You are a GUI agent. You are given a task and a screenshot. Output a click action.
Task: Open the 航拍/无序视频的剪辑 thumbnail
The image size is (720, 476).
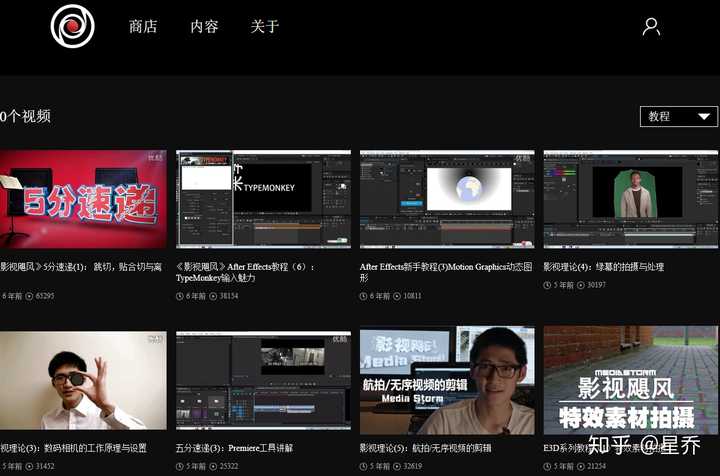coord(447,381)
